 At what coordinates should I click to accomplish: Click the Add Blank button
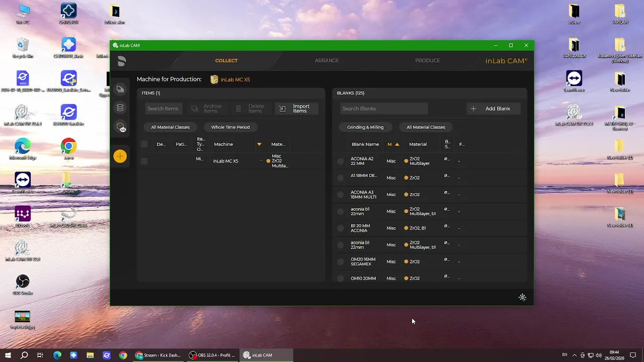coord(494,109)
